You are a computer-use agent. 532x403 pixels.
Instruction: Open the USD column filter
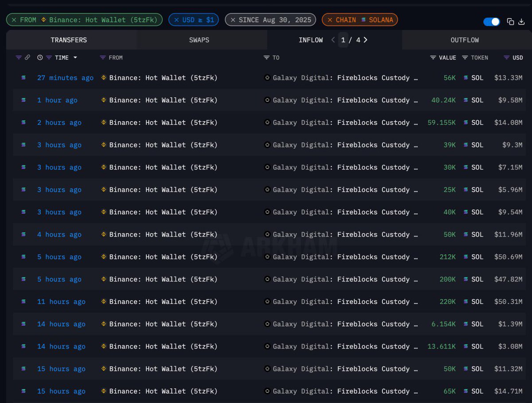(x=507, y=58)
